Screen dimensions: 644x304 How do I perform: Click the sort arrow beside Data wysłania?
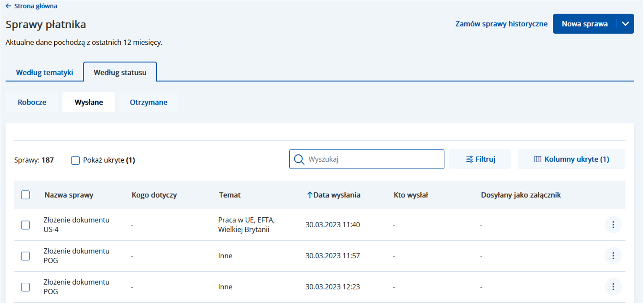309,195
